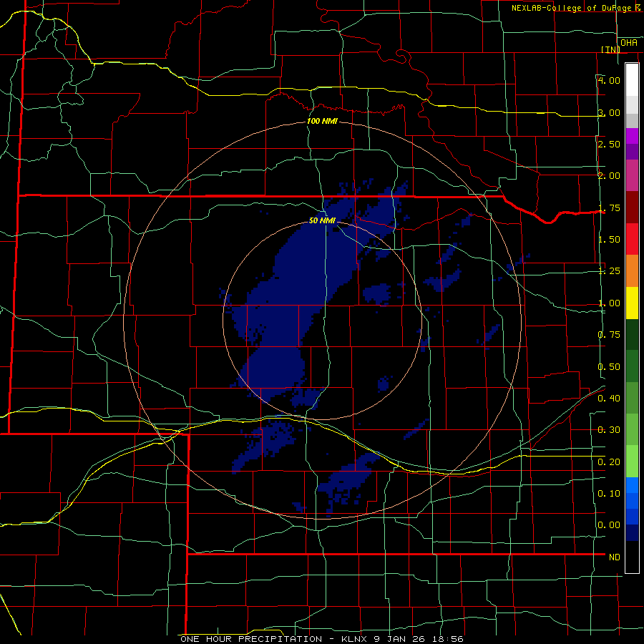Click the ND no-data legend label
This screenshot has width=644, height=644.
615,557
